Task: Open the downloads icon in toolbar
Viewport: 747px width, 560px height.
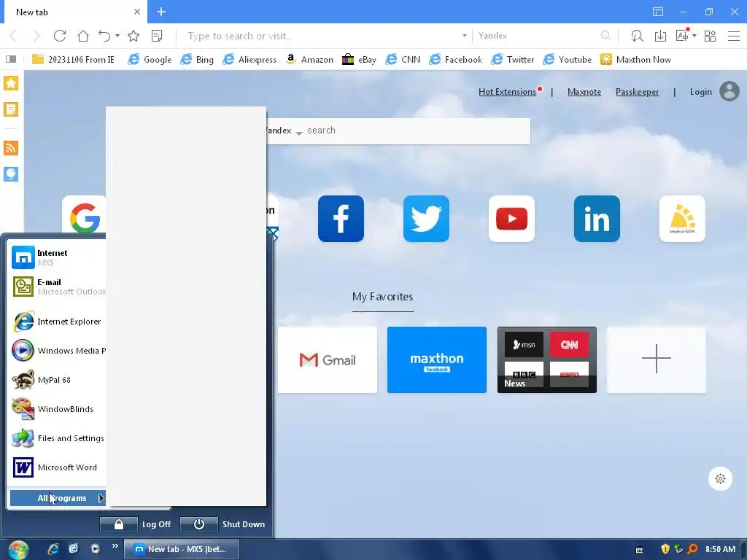Action: click(x=660, y=36)
